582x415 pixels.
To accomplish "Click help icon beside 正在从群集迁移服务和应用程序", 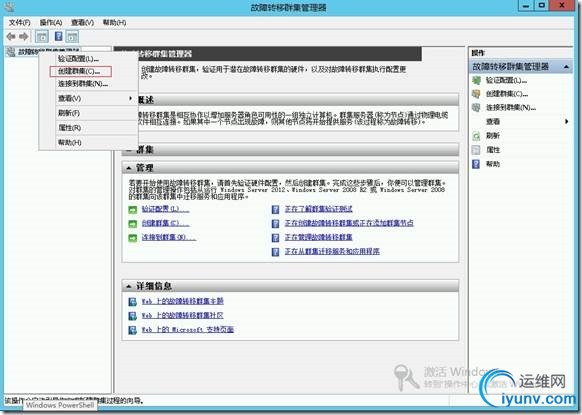I will pos(275,252).
